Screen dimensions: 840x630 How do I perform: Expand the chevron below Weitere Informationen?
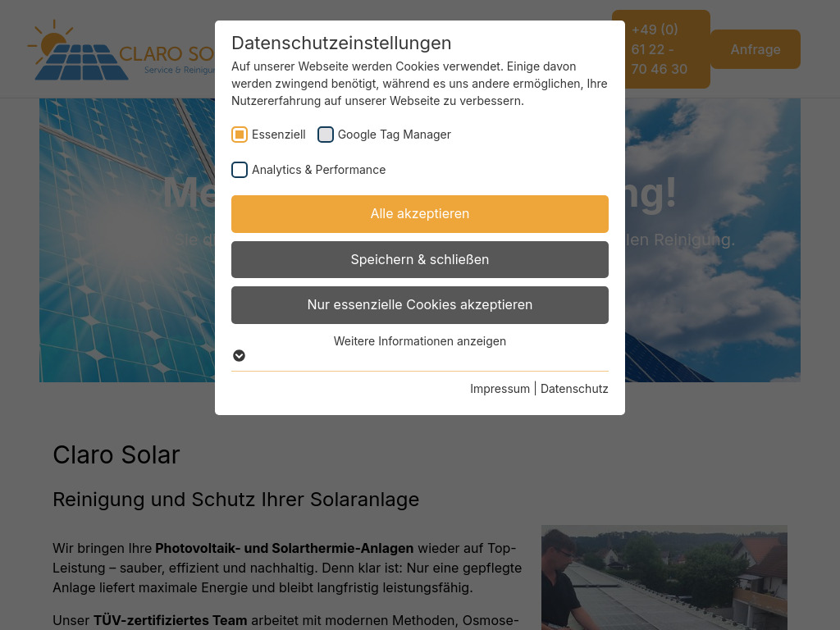coord(239,355)
